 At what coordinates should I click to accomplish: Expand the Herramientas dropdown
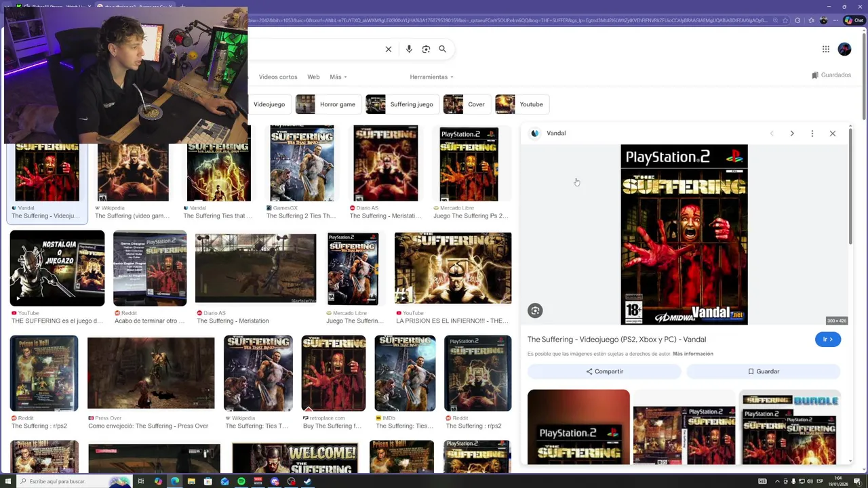click(x=431, y=77)
